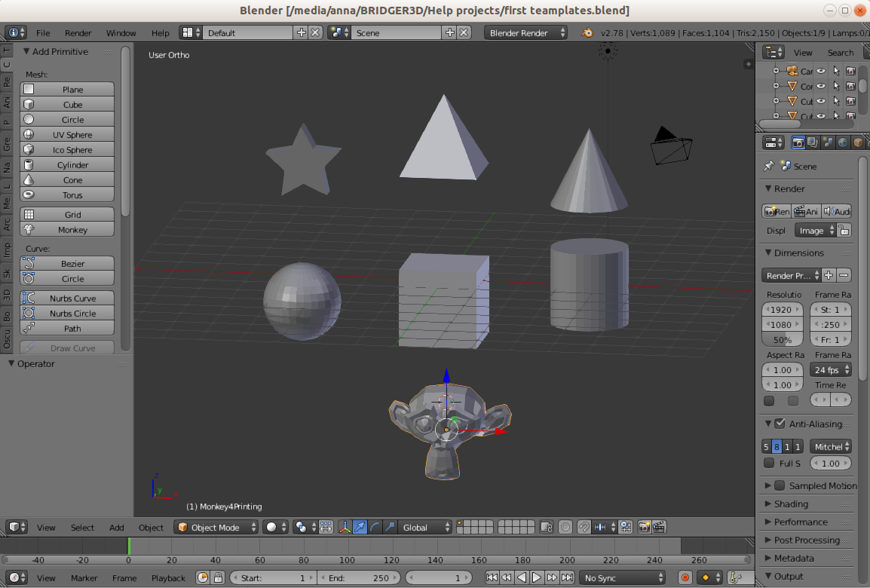Toggle the timeline lock range icon
This screenshot has width=870, height=588.
click(x=218, y=577)
